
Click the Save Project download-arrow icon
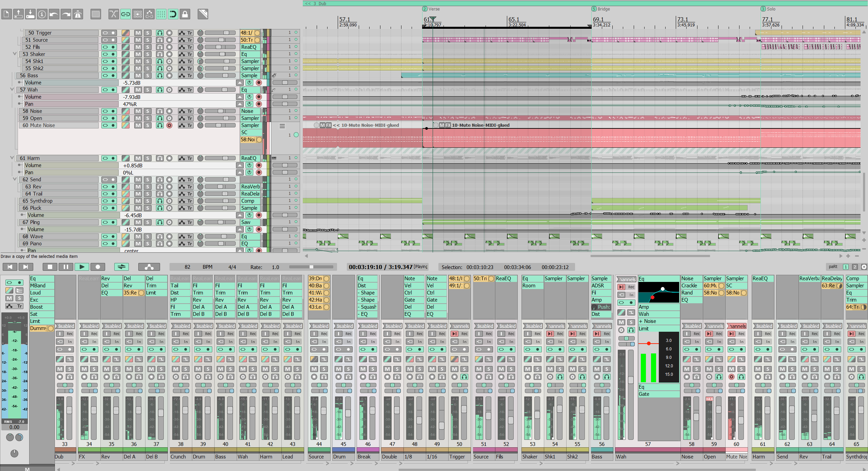(x=30, y=14)
